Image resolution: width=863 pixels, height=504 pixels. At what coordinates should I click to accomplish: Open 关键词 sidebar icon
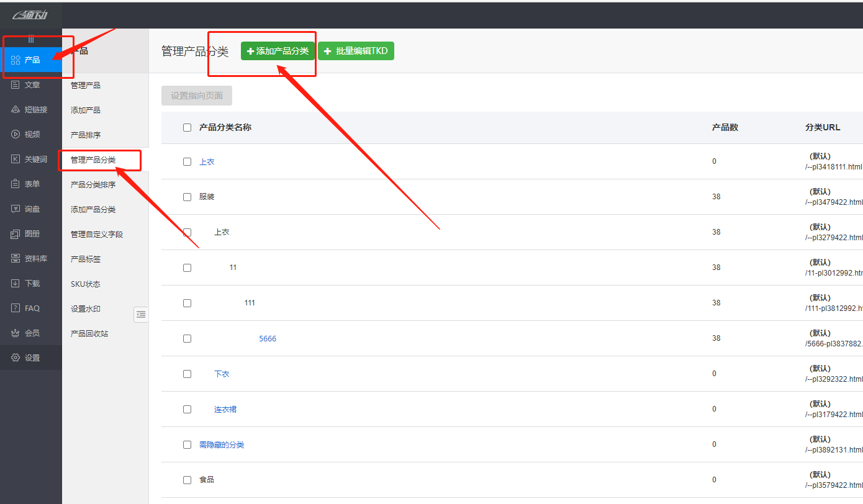tap(16, 160)
